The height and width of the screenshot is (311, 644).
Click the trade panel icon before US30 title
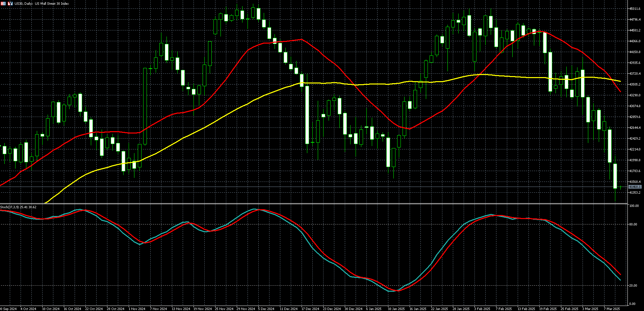(x=10, y=3)
